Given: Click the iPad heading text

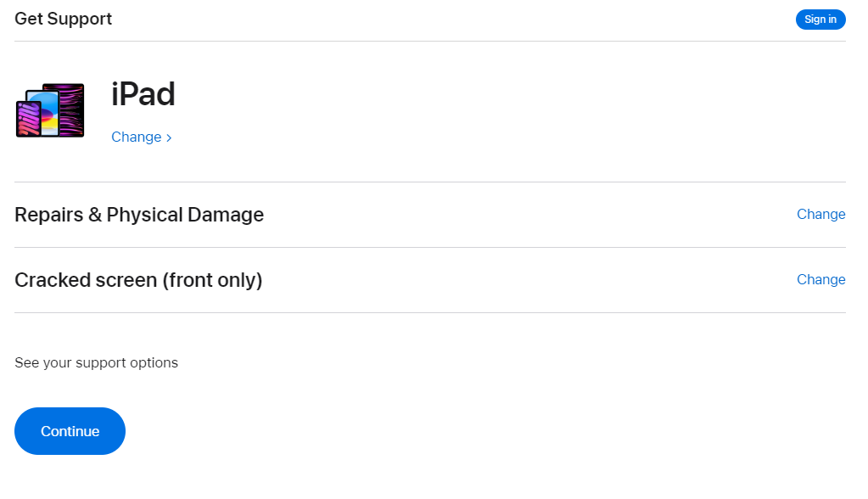Looking at the screenshot, I should pyautogui.click(x=143, y=94).
